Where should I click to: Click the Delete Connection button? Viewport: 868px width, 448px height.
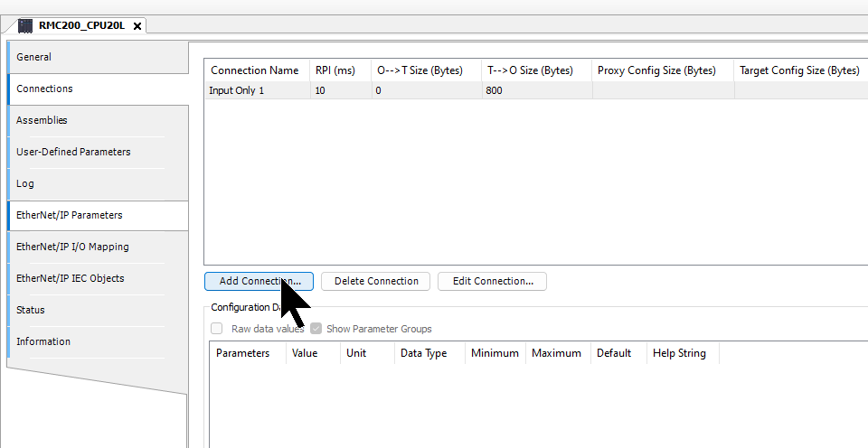(376, 281)
